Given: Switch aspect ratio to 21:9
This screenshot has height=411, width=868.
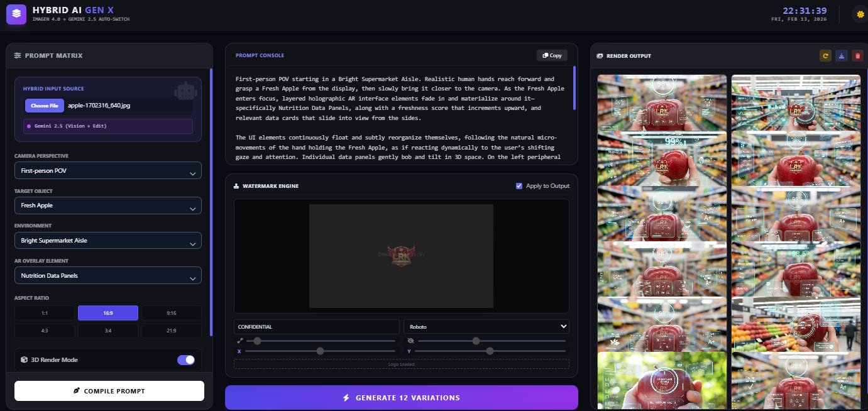Looking at the screenshot, I should tap(172, 331).
